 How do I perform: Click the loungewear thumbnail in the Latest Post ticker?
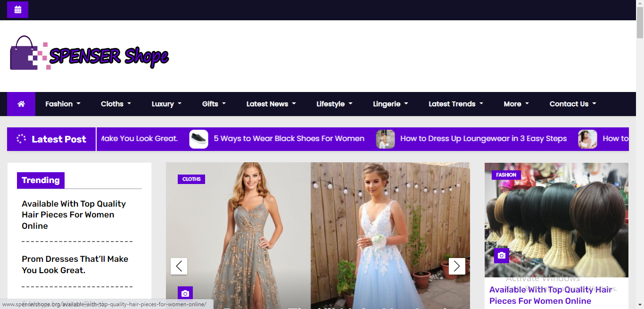(x=386, y=139)
